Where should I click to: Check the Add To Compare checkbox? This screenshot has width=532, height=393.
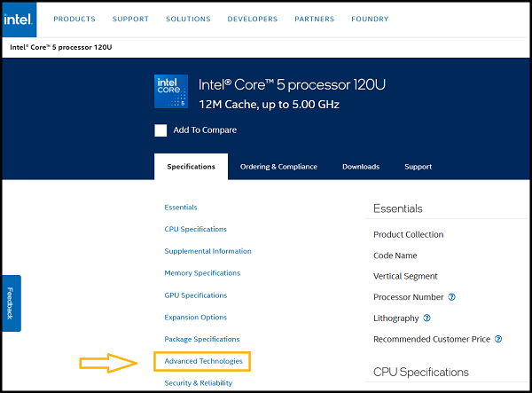(160, 130)
